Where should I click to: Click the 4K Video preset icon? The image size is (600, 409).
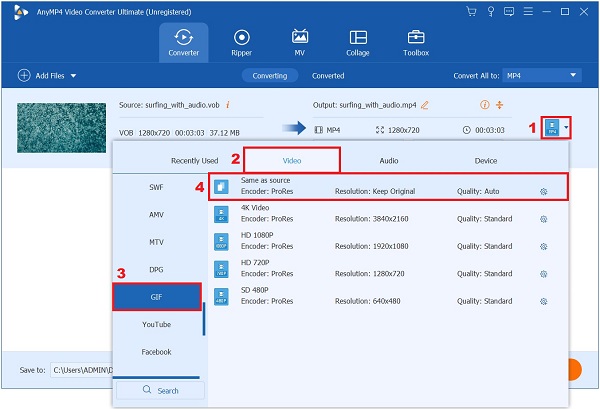(221, 214)
